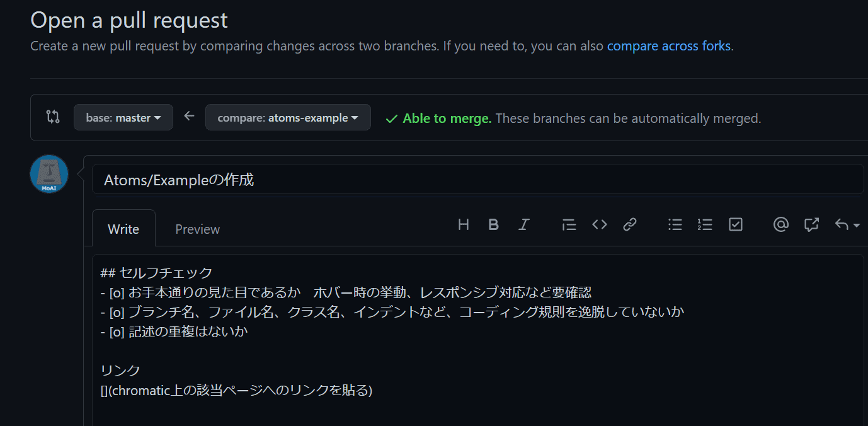
Task: Click the MoAI user avatar
Action: (49, 174)
